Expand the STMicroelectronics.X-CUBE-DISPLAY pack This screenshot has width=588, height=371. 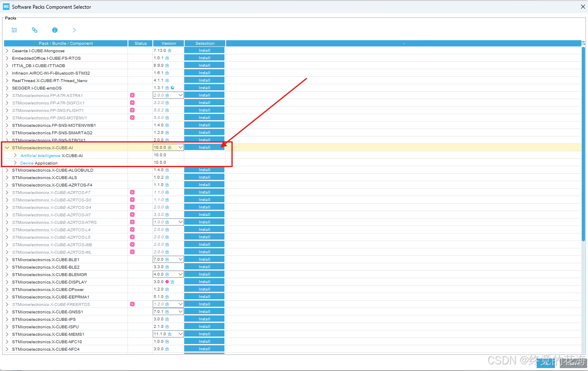[7, 282]
